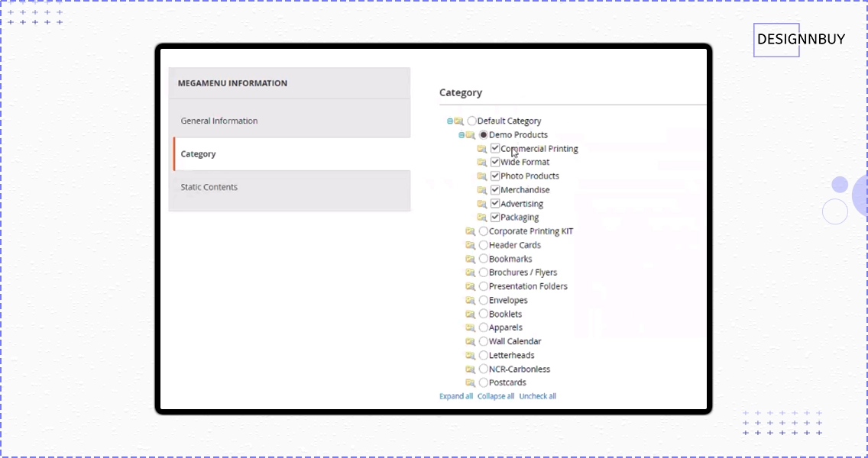Collapse the Demo Products tree node
The width and height of the screenshot is (868, 458).
(x=462, y=135)
